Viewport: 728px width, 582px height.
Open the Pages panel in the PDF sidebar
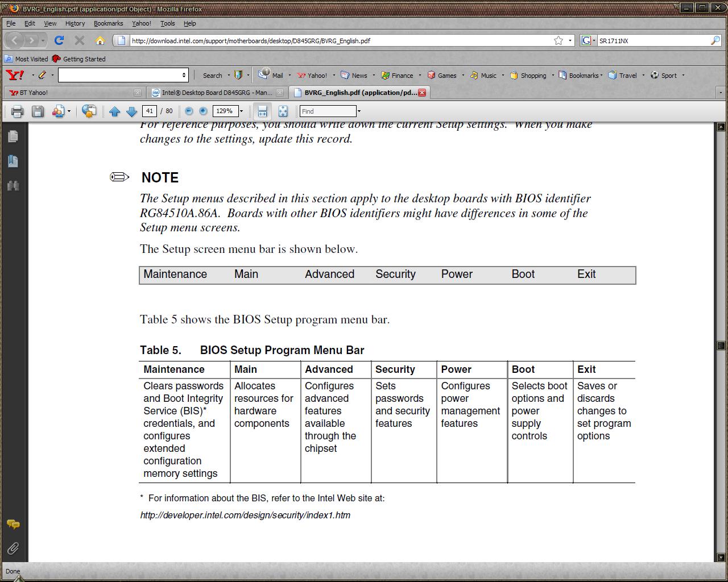tap(13, 136)
